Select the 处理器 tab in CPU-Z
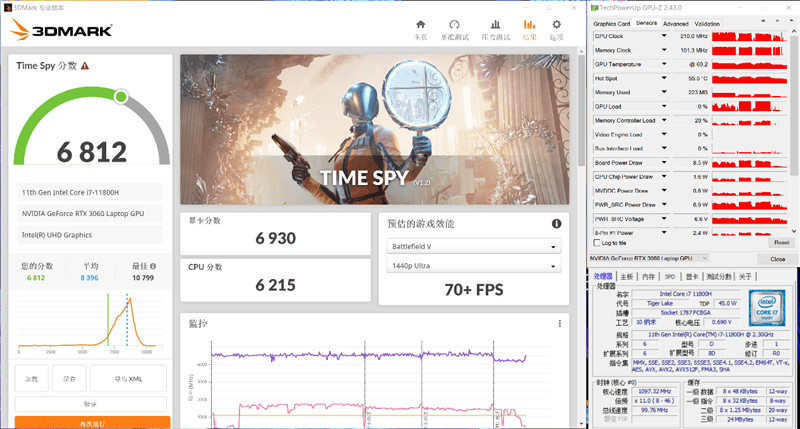800x429 pixels. [x=603, y=276]
